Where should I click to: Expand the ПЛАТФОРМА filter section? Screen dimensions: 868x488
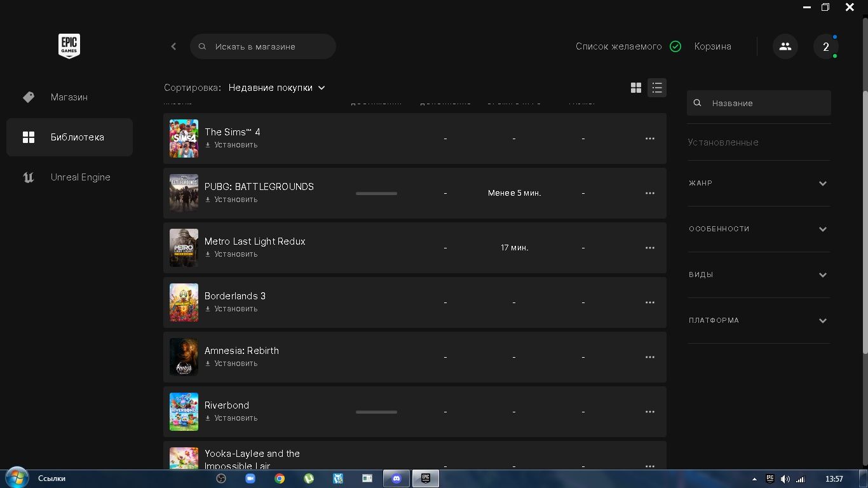coord(759,320)
